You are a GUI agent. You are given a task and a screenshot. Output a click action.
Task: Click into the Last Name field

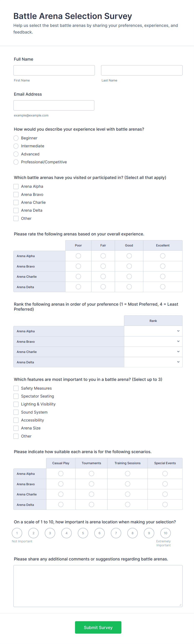pos(142,70)
